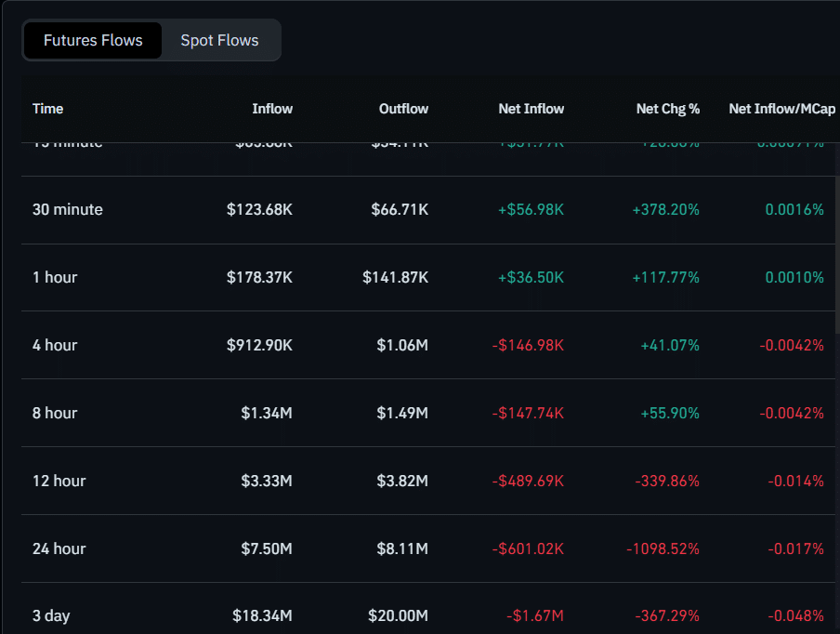This screenshot has height=634, width=840.
Task: Select the 3 day row label
Action: point(51,615)
